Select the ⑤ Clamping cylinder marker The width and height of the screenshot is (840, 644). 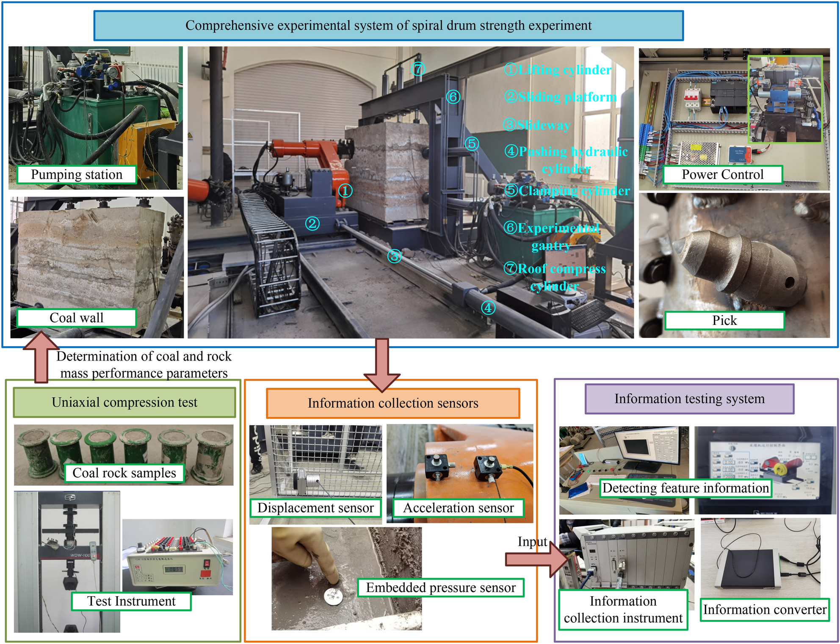click(471, 143)
